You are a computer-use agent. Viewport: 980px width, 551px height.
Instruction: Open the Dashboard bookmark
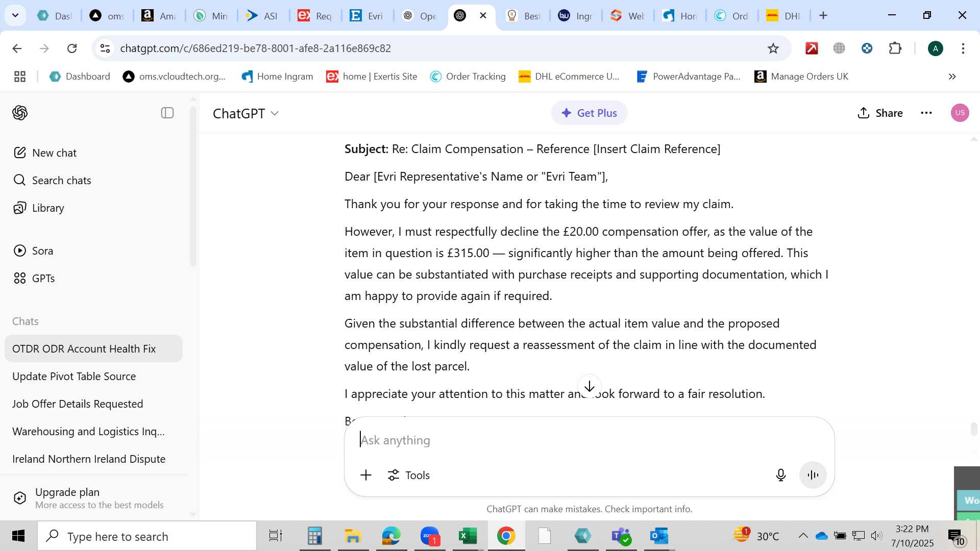coord(79,77)
